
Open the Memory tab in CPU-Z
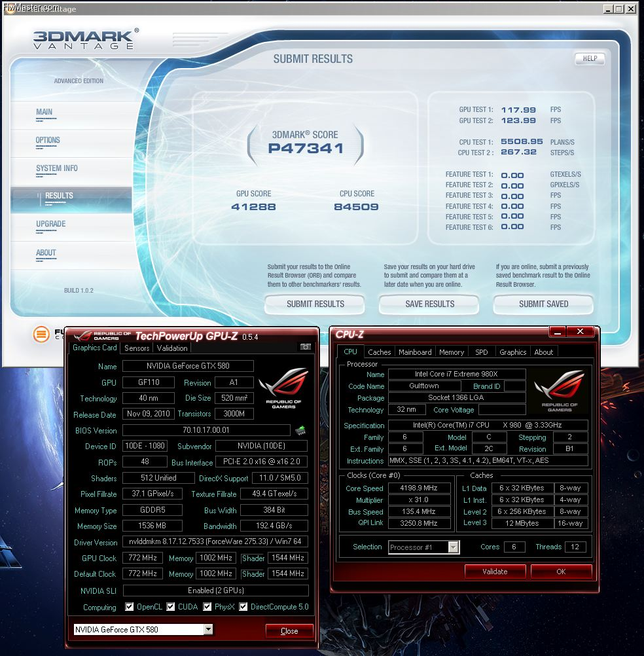(x=452, y=352)
